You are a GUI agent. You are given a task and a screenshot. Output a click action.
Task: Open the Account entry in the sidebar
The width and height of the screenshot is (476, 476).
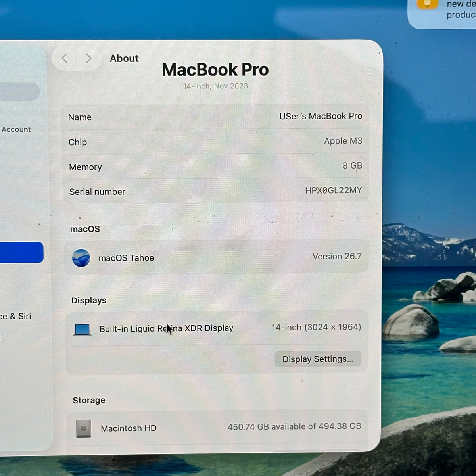(x=16, y=129)
